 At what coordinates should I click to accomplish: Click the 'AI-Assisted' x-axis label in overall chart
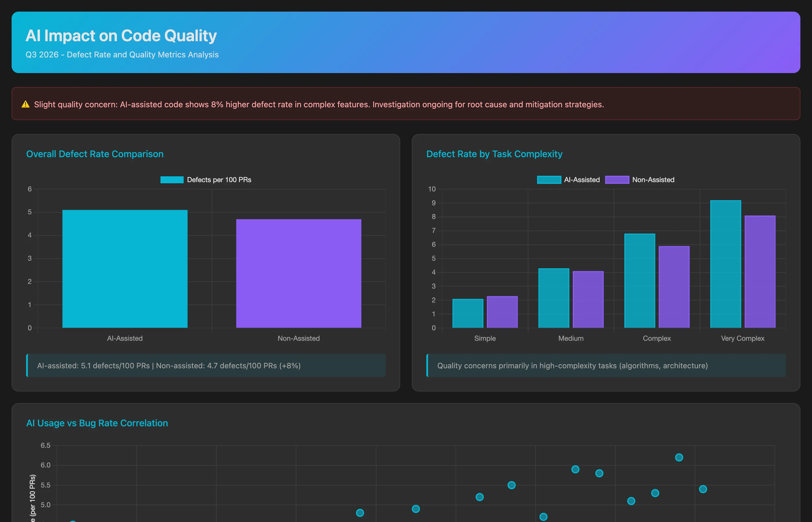[125, 338]
